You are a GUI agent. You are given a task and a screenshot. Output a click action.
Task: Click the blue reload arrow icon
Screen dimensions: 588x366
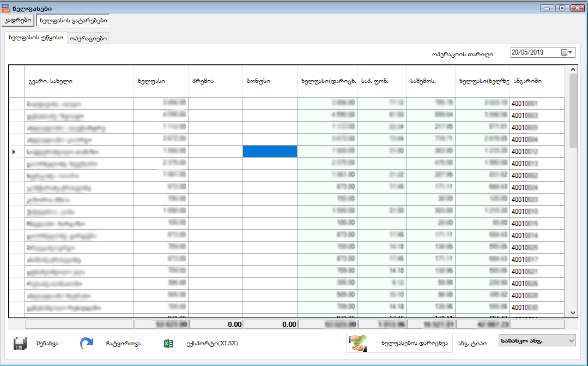coord(86,344)
